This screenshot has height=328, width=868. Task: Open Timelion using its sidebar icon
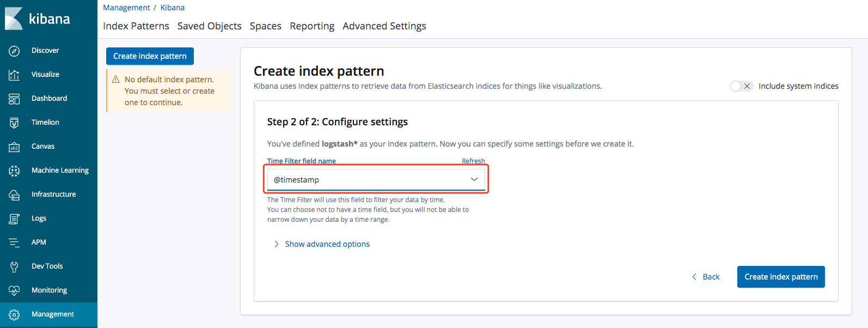pyautogui.click(x=14, y=123)
